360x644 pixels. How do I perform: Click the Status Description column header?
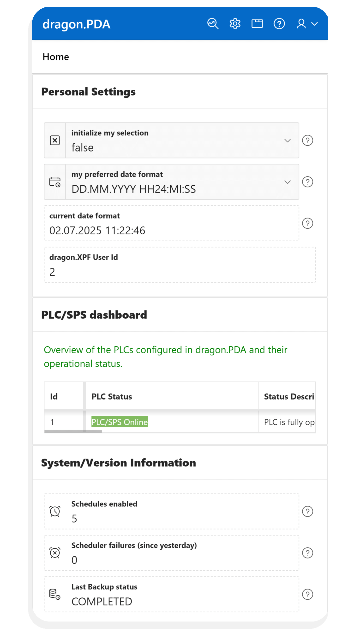pos(289,396)
